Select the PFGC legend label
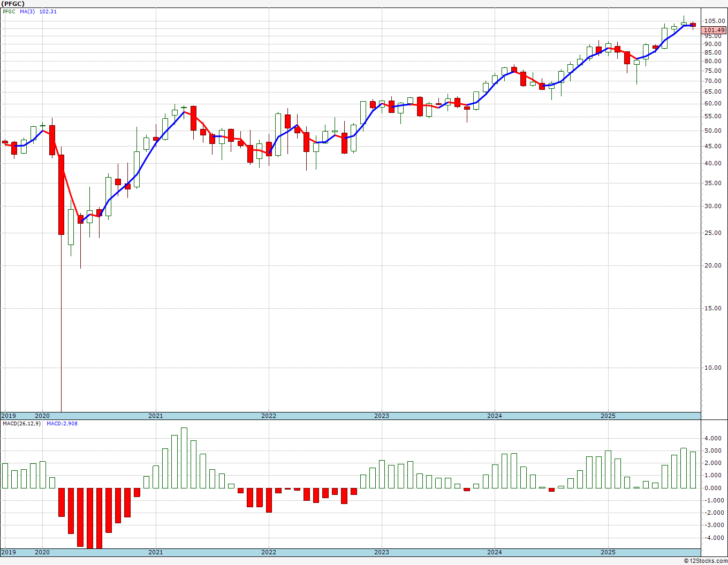Image resolution: width=728 pixels, height=565 pixels. coord(9,11)
